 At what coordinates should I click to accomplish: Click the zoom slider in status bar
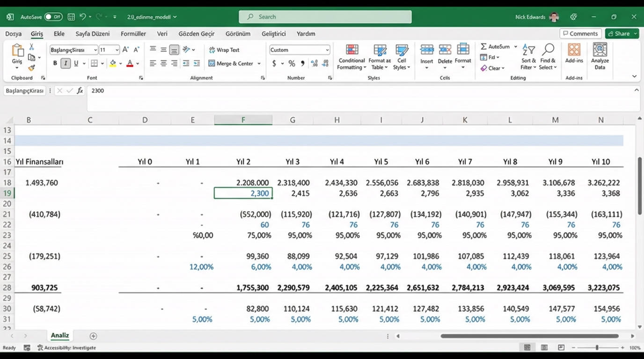(x=597, y=348)
